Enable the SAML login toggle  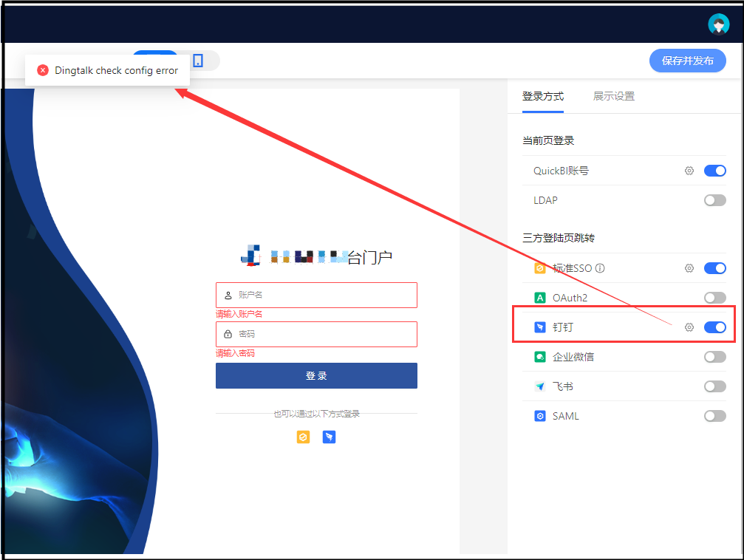tap(714, 416)
